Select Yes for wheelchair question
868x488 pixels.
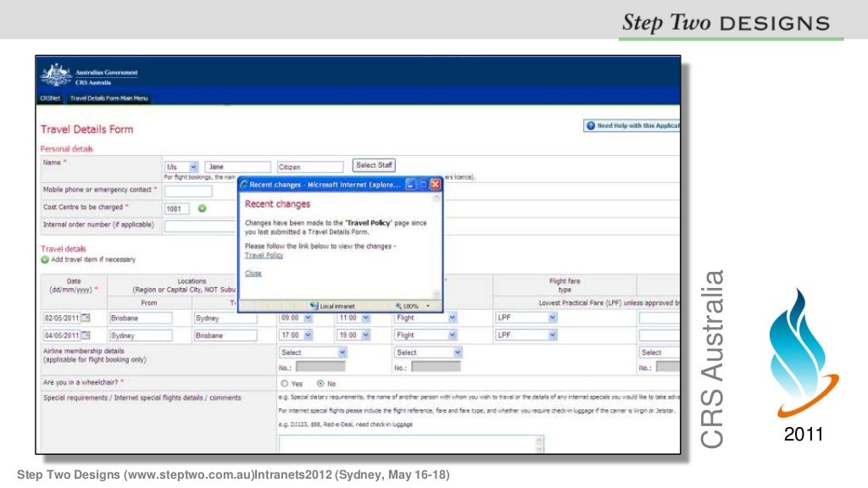pos(285,384)
